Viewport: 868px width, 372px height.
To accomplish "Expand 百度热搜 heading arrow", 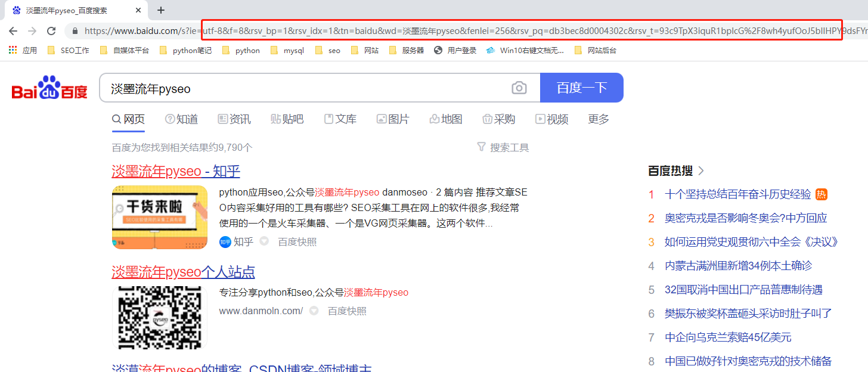I will pyautogui.click(x=701, y=171).
